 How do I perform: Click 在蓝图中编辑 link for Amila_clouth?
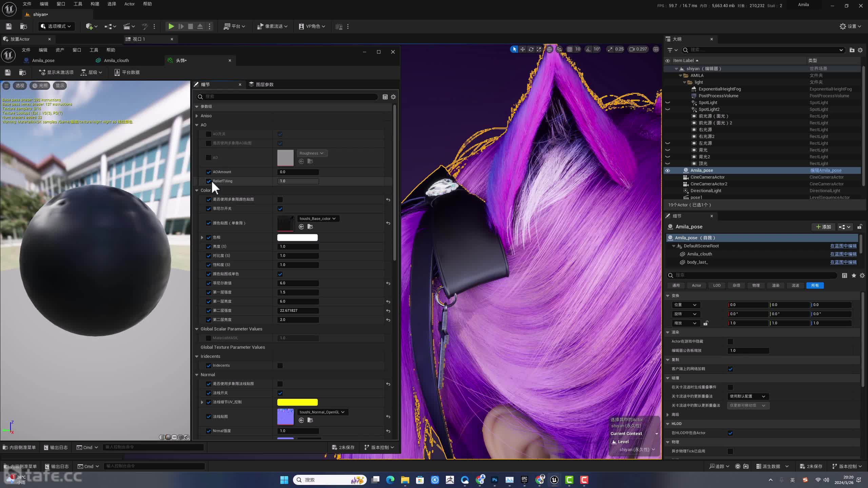point(843,254)
